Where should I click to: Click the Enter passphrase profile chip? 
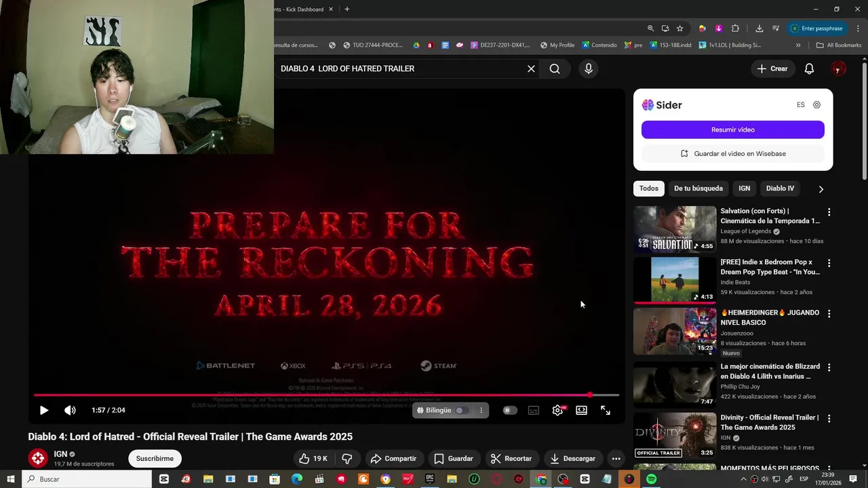(816, 28)
